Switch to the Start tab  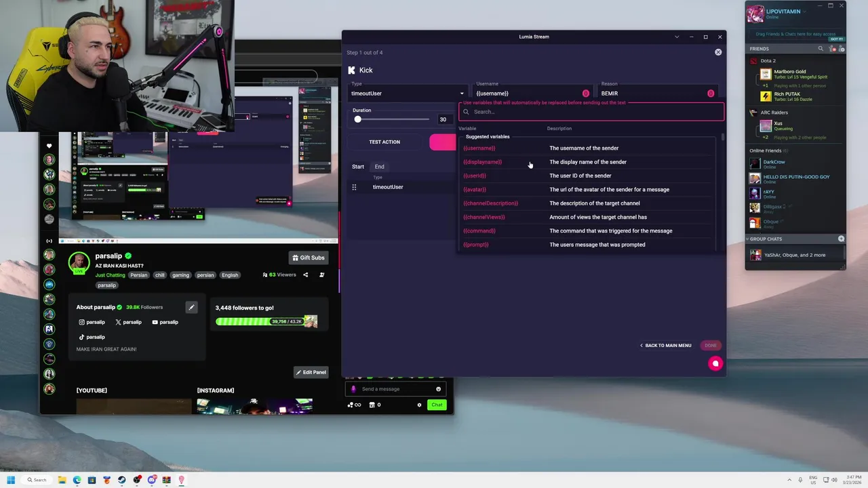point(358,167)
